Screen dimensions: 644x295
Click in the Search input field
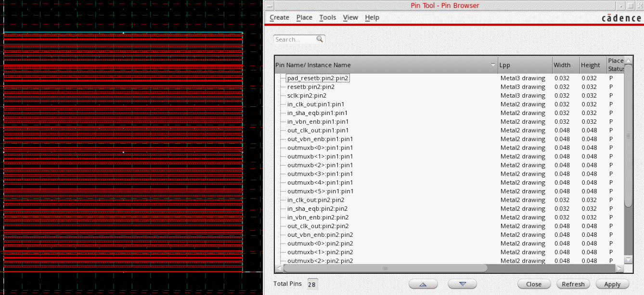pos(295,39)
